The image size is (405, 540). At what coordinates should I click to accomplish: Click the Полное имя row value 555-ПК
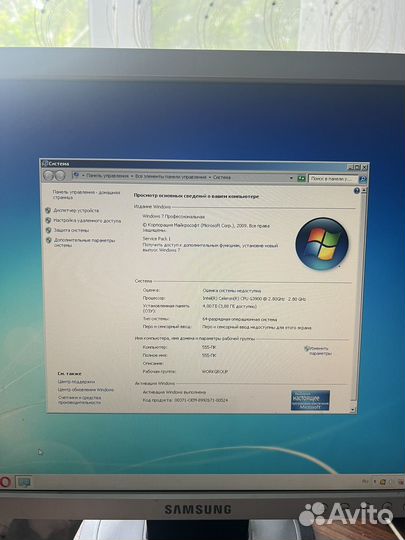point(209,355)
